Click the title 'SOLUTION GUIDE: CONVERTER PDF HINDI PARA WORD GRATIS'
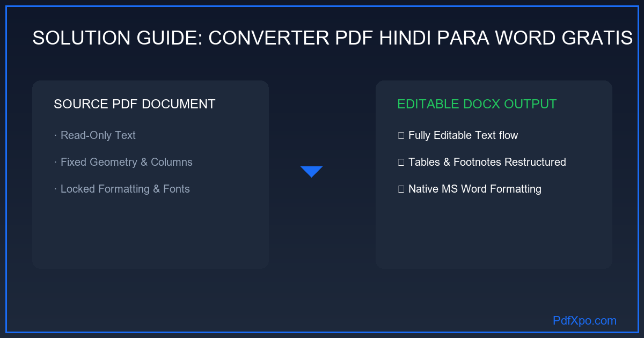The width and height of the screenshot is (644, 338). [x=332, y=38]
